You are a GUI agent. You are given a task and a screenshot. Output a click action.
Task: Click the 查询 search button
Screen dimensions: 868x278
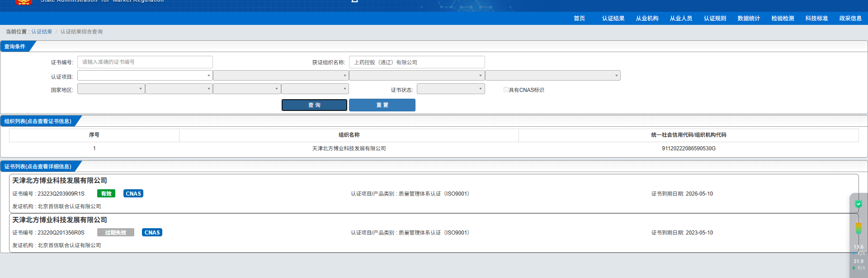pyautogui.click(x=314, y=105)
